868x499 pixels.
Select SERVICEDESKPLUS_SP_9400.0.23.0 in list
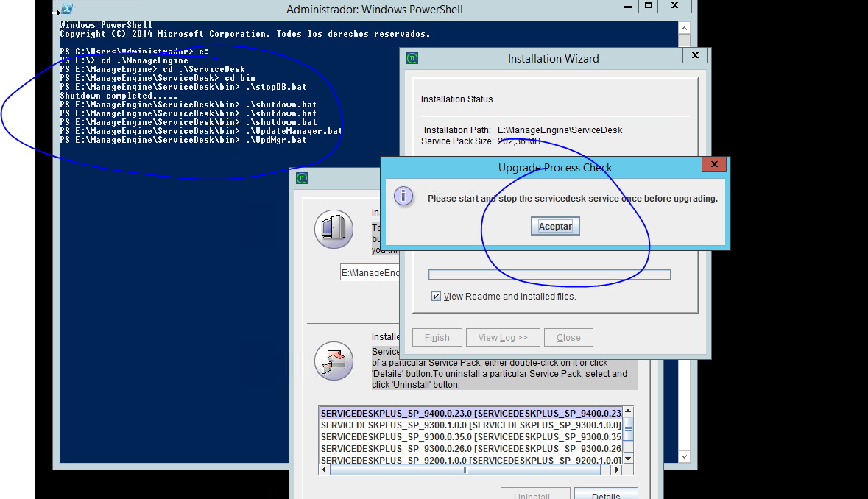471,413
